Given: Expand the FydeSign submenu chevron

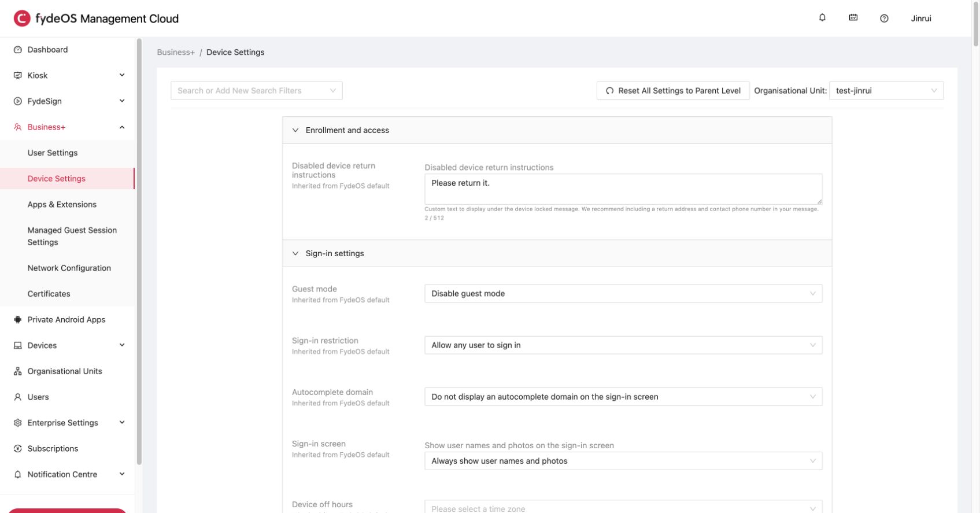Looking at the screenshot, I should [x=122, y=101].
